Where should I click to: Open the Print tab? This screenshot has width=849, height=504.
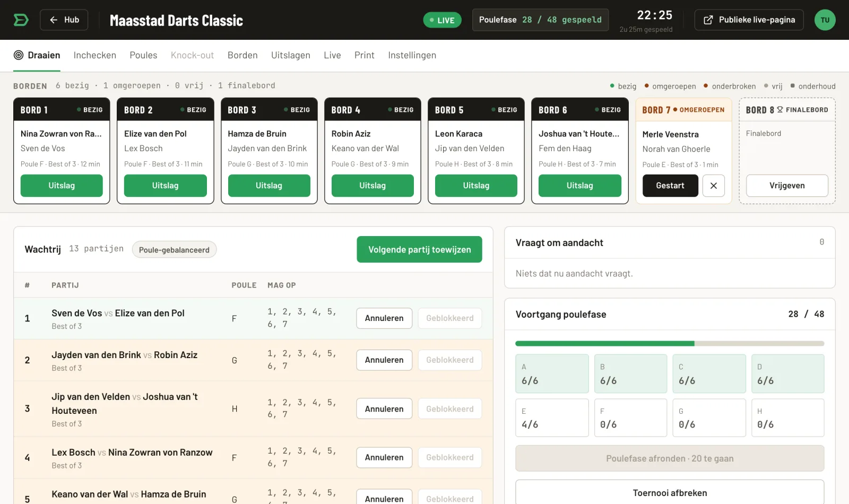pyautogui.click(x=365, y=55)
